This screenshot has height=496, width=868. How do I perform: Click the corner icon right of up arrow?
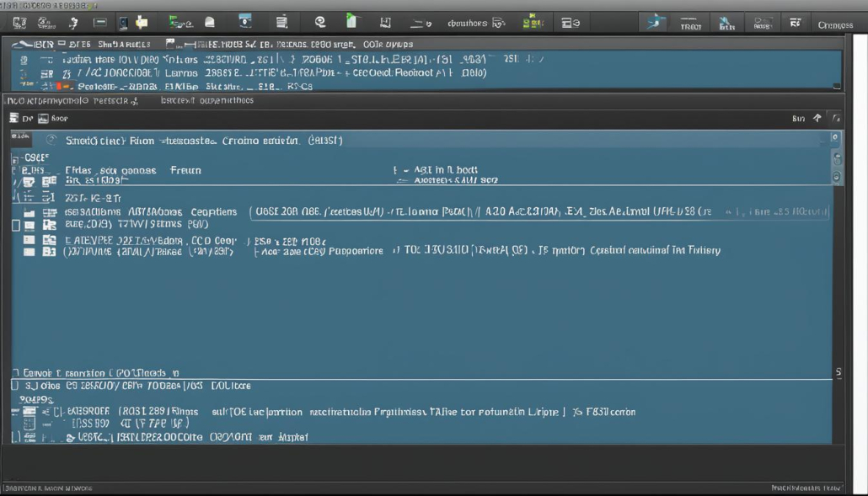836,119
